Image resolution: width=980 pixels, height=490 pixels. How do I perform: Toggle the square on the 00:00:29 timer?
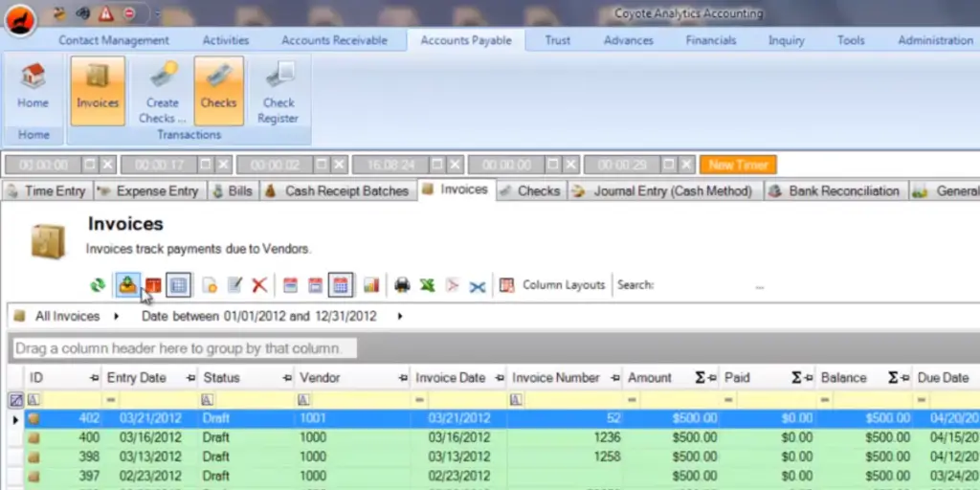pos(669,165)
